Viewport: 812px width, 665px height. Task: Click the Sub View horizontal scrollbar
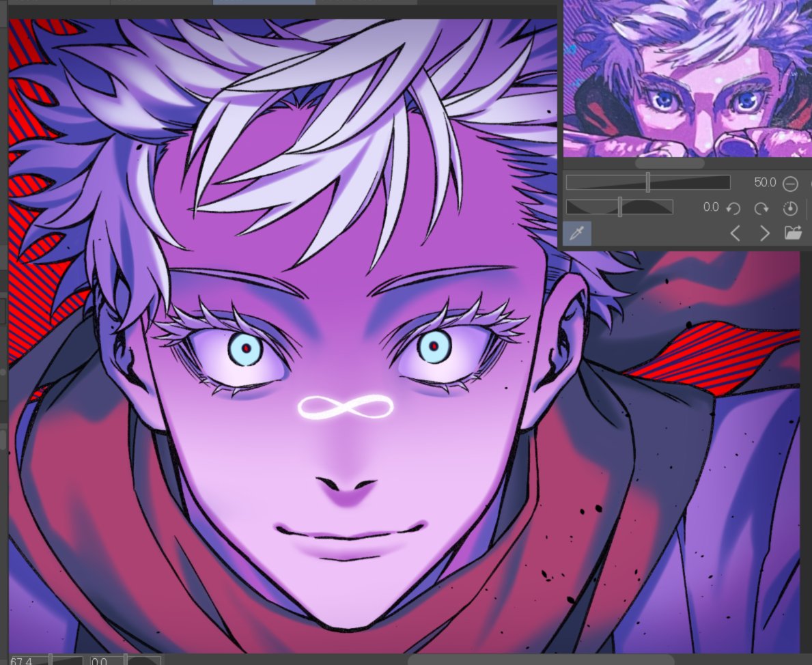[669, 162]
